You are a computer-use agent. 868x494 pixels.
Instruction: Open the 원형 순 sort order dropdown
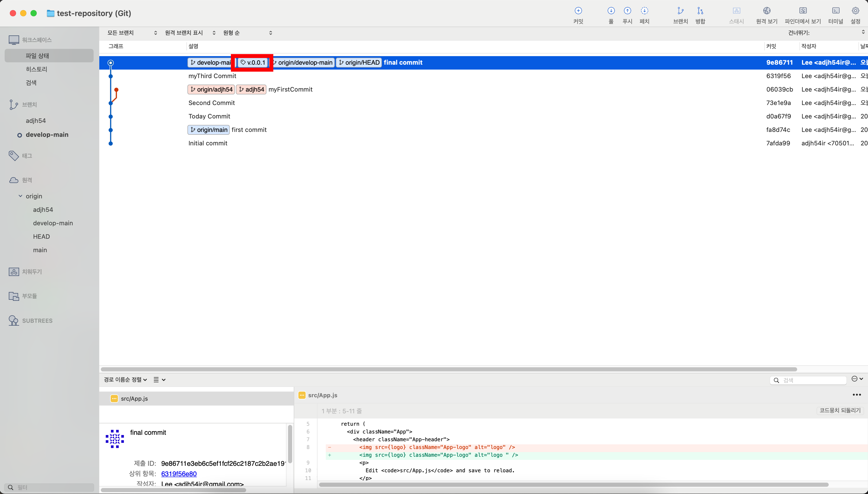247,33
